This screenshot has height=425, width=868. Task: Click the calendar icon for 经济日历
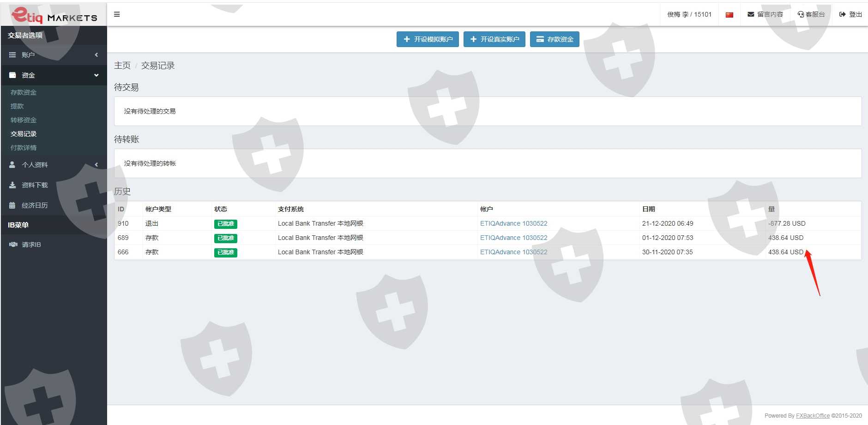point(12,205)
